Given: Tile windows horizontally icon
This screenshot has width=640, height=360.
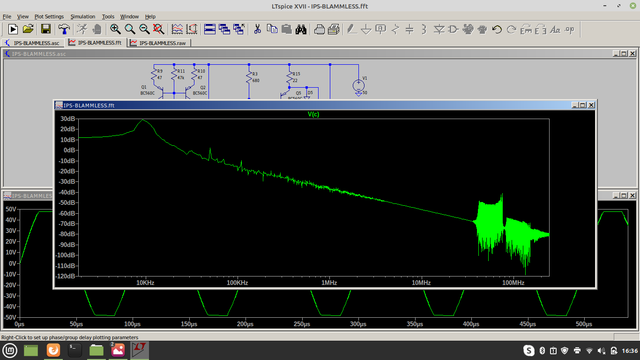Looking at the screenshot, I should coord(210,29).
